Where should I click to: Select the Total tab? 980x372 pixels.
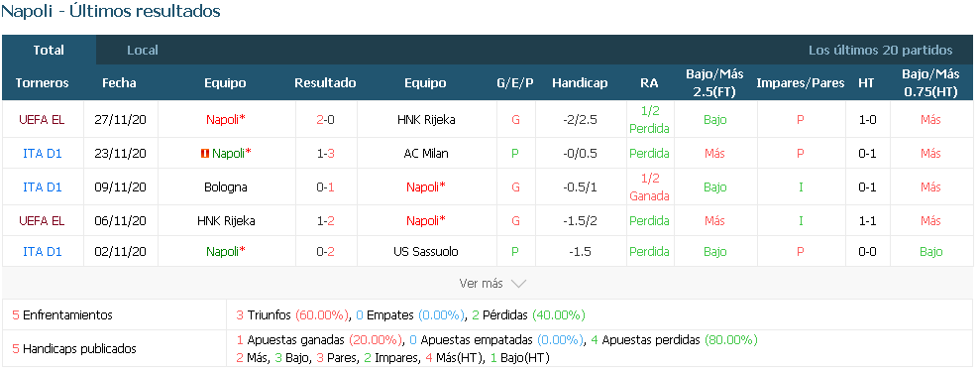pyautogui.click(x=49, y=50)
